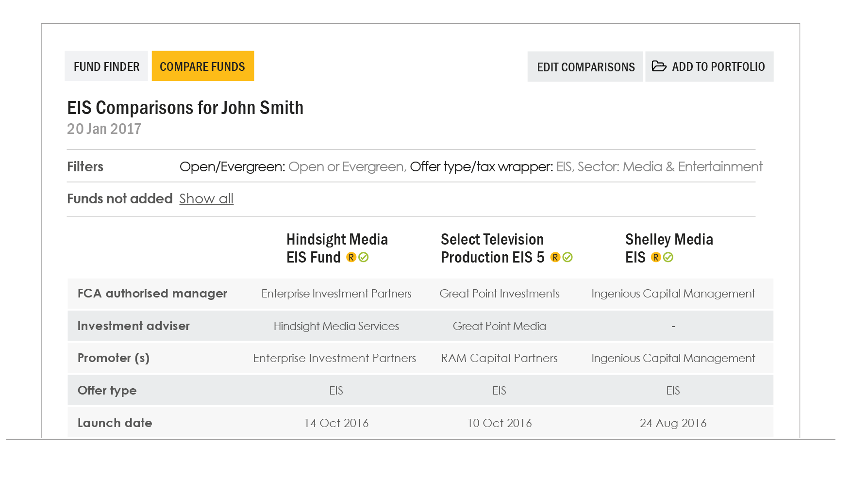This screenshot has width=868, height=478.
Task: Show all funds not added
Action: point(206,199)
